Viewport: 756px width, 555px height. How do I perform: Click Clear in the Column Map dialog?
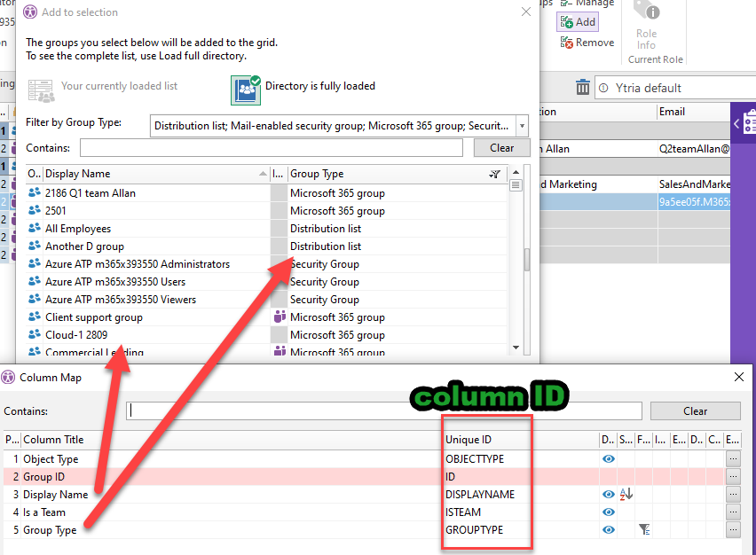(695, 411)
